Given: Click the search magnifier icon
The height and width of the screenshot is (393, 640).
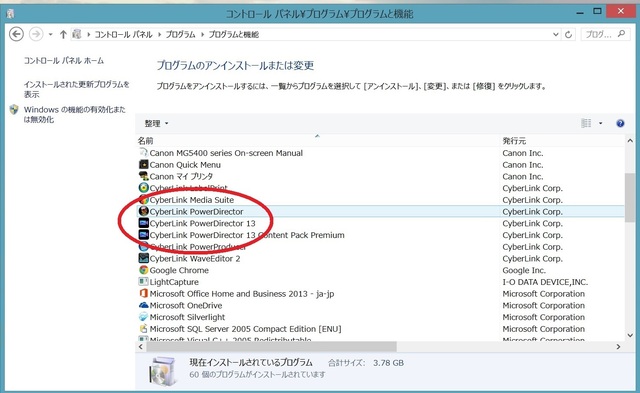Looking at the screenshot, I should coord(621,34).
